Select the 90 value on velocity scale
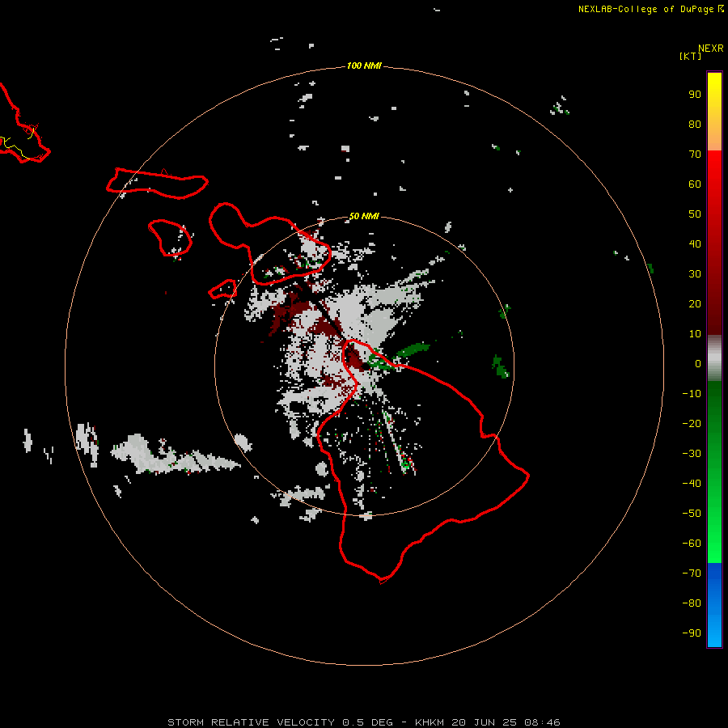The width and height of the screenshot is (728, 728). point(695,95)
